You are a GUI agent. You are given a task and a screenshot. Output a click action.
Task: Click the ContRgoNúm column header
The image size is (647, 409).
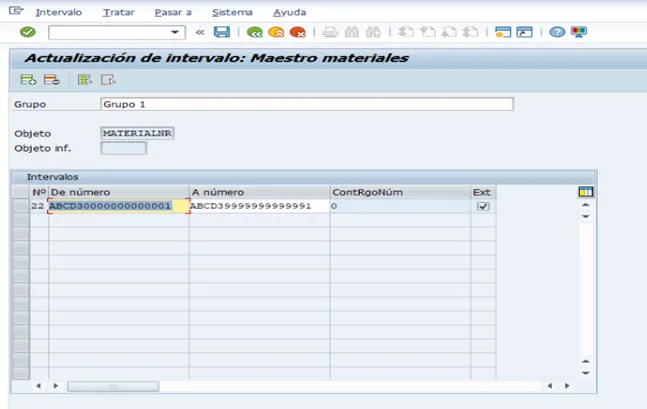[400, 192]
